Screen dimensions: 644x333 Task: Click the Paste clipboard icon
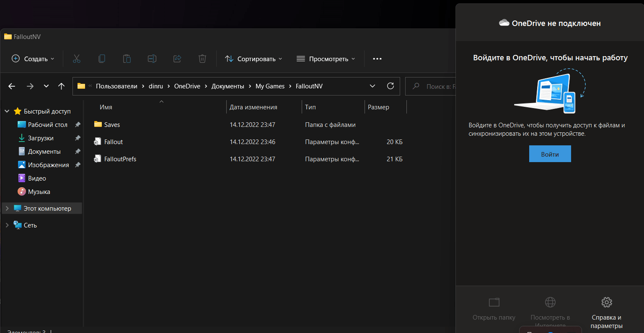pyautogui.click(x=127, y=59)
